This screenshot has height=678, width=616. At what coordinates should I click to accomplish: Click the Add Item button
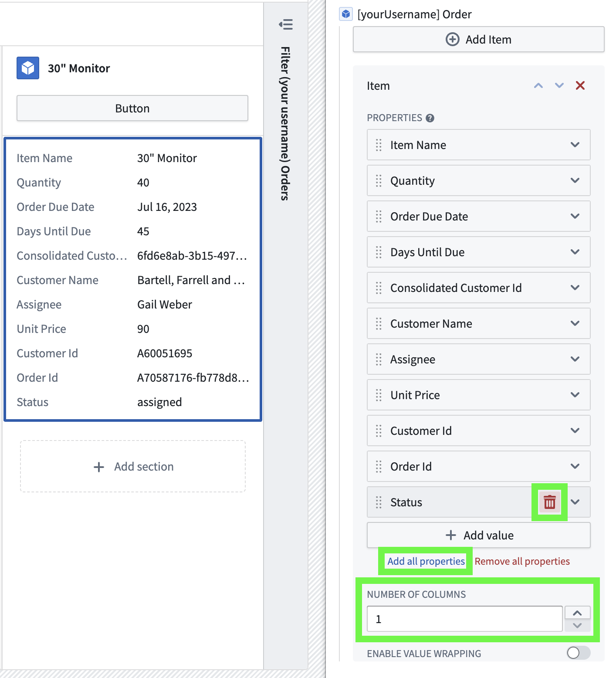(x=478, y=39)
